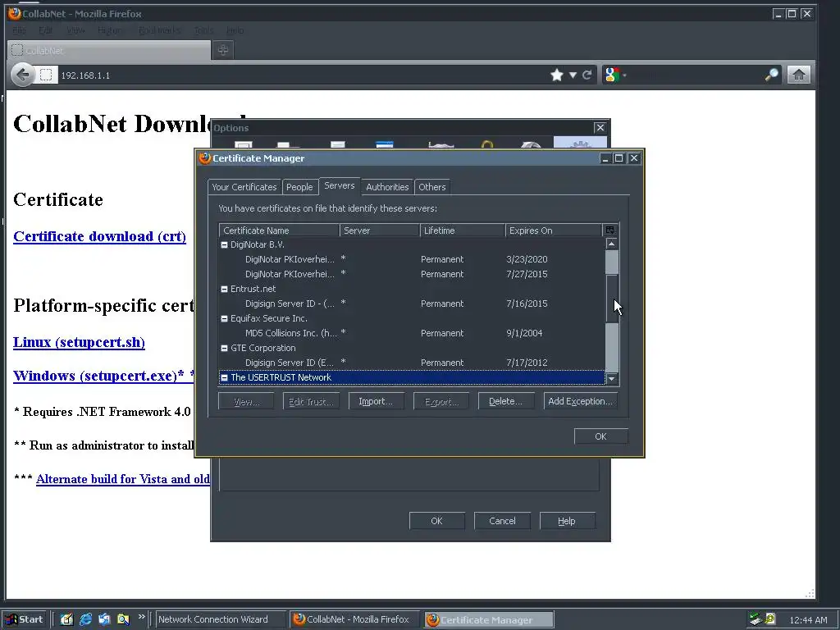Click the Edit Trust... button

click(311, 401)
